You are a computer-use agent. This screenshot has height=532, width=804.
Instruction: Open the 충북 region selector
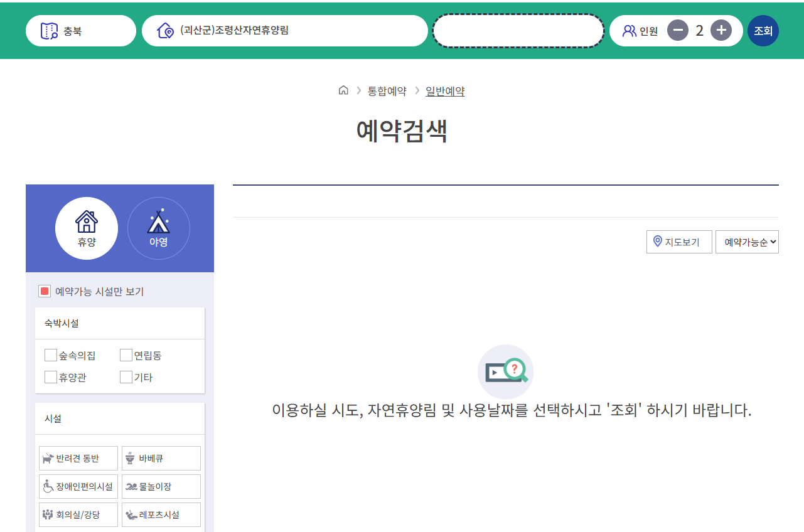[81, 31]
